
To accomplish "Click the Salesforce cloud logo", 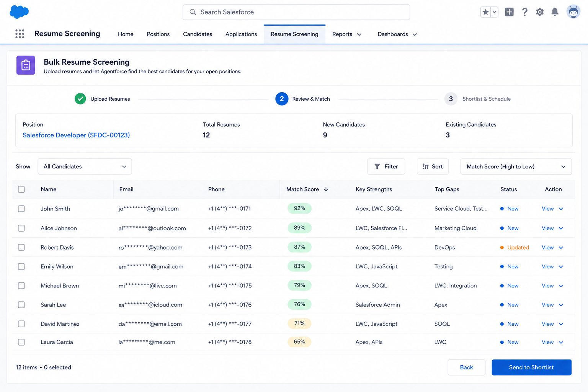I will coord(19,12).
